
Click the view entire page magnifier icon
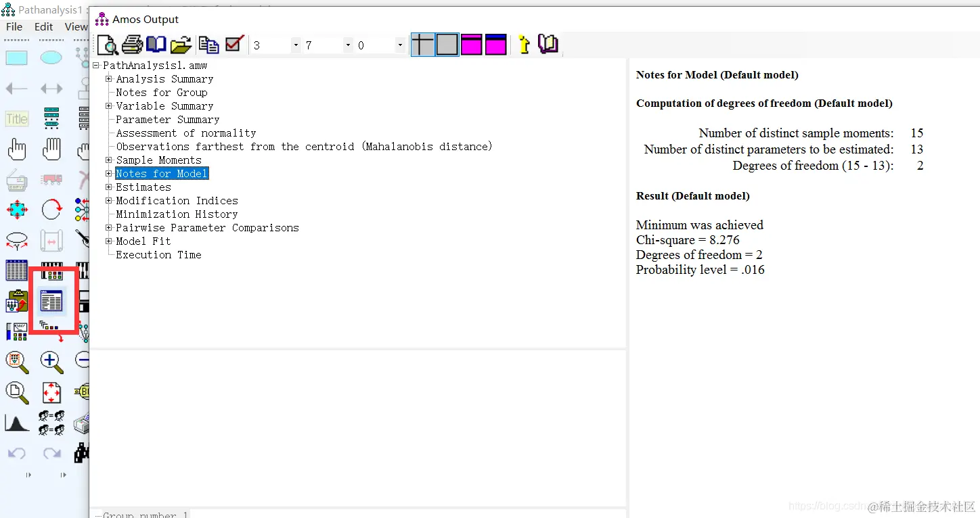pyautogui.click(x=17, y=392)
